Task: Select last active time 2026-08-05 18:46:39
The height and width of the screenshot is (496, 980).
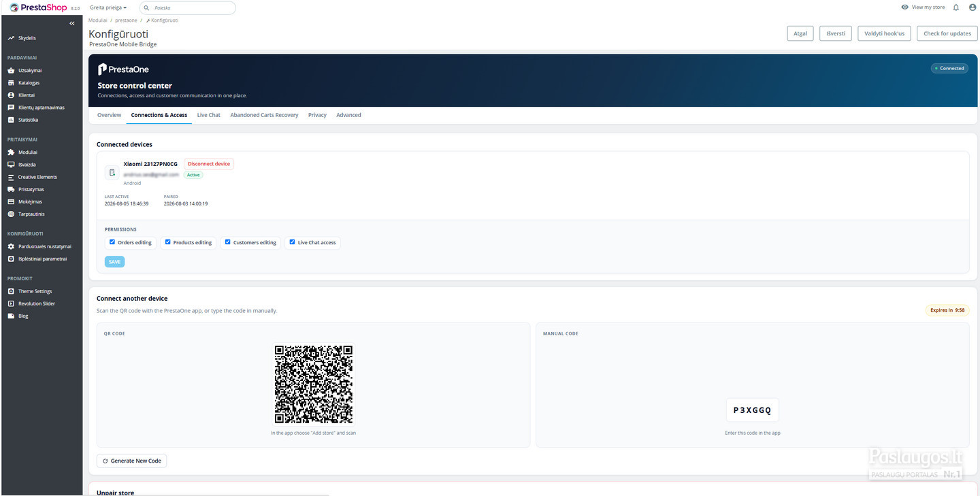Action: click(127, 203)
